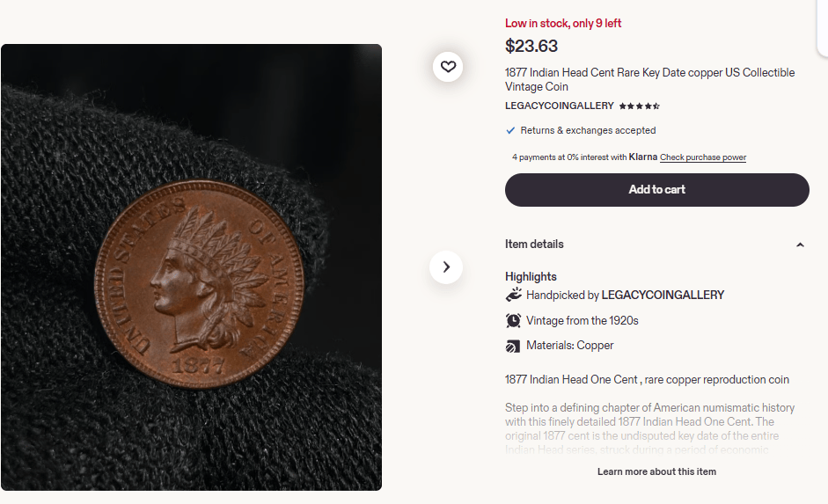Click the handpicked hand icon in Highlights
This screenshot has height=504, width=828.
513,295
